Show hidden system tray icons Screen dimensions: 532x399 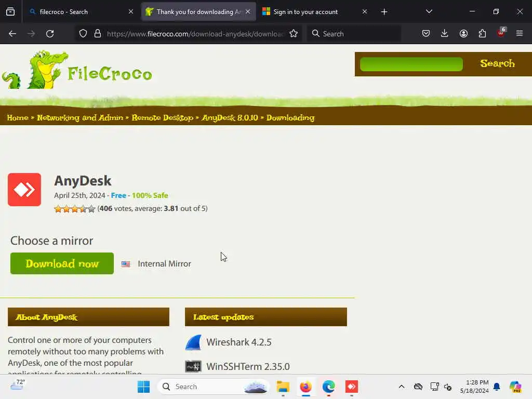(402, 387)
